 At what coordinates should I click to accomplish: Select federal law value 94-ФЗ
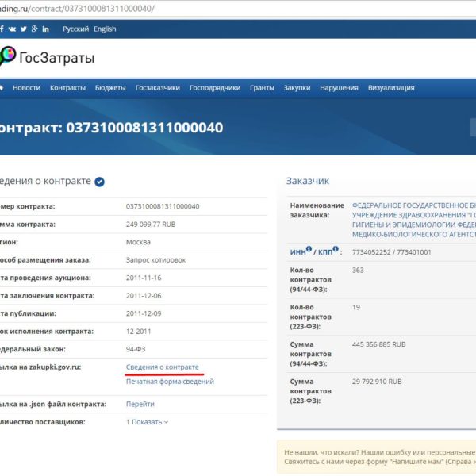coord(136,349)
